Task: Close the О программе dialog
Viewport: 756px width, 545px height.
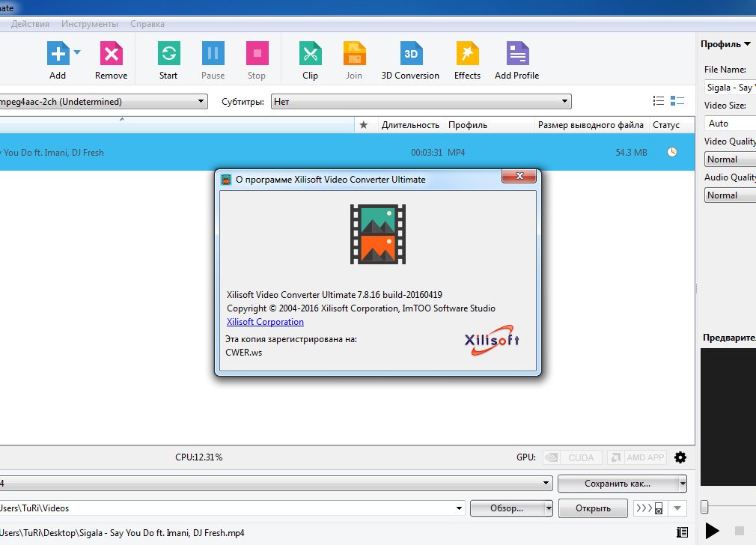Action: [519, 176]
